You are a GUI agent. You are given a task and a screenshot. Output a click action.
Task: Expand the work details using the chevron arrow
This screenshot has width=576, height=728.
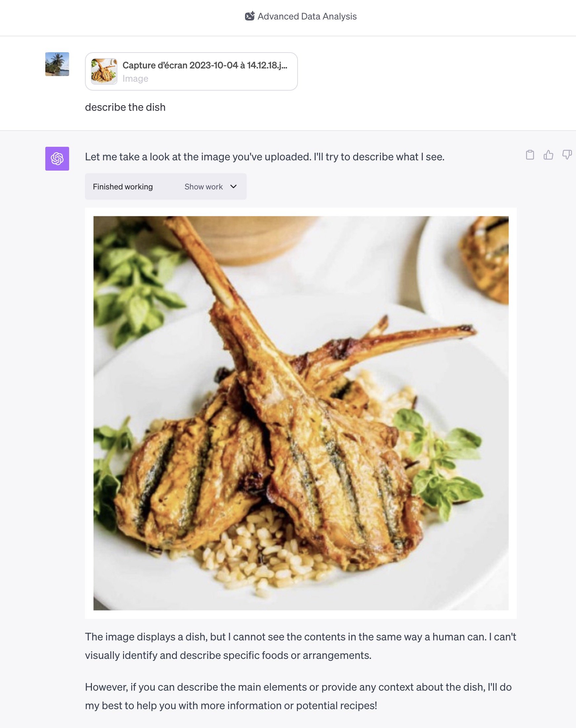click(233, 186)
